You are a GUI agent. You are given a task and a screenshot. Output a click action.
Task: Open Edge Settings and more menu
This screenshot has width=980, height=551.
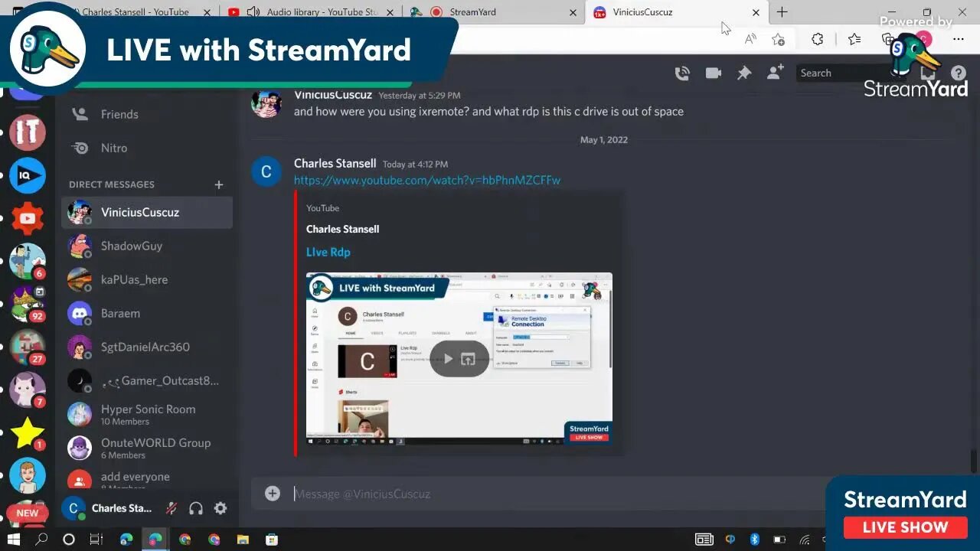point(959,39)
